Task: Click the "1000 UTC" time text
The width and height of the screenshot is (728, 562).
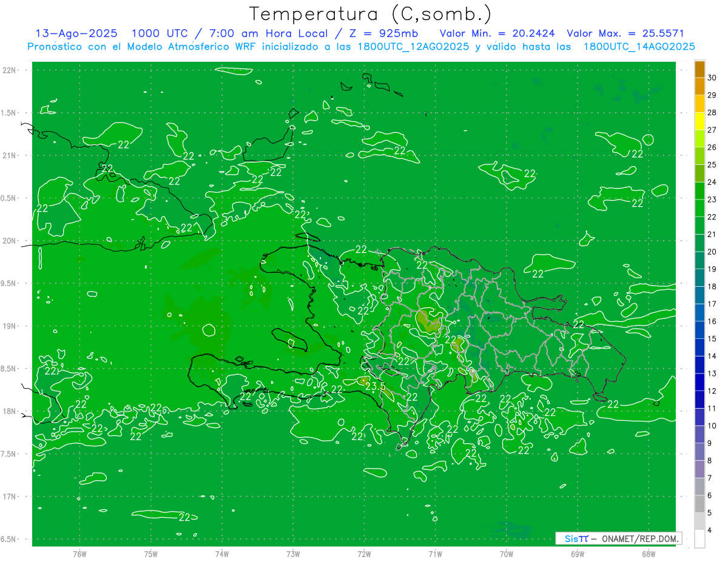Action: 160,33
